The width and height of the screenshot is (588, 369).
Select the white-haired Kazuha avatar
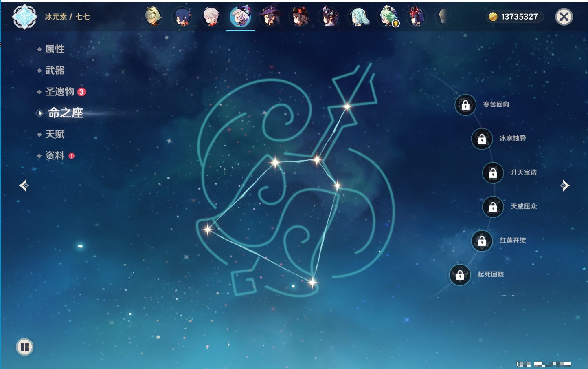(211, 17)
